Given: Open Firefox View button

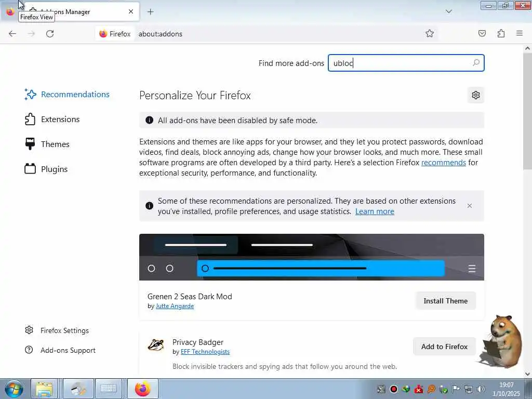Looking at the screenshot, I should (x=10, y=11).
